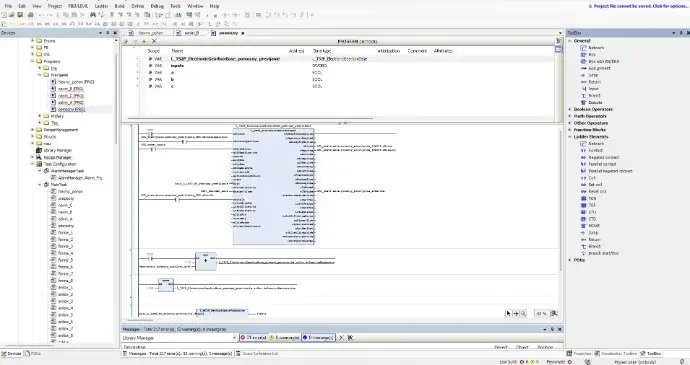Click the Scope column header in declaration table
The height and width of the screenshot is (365, 690).
pos(154,51)
